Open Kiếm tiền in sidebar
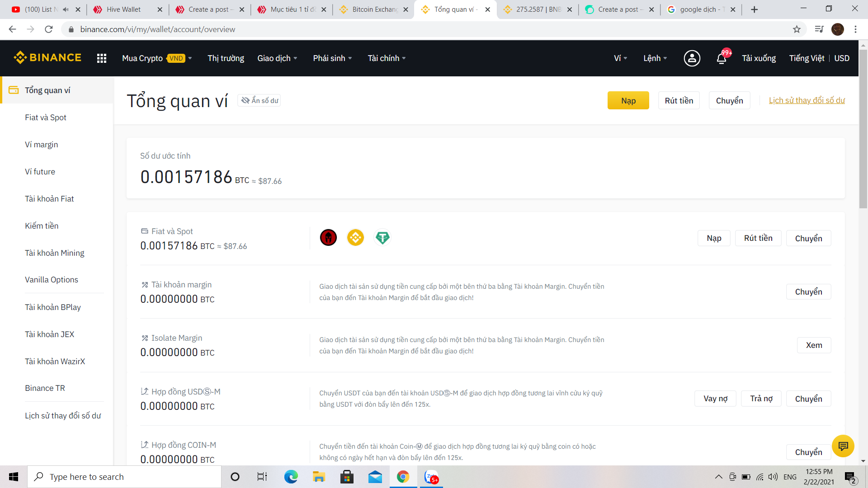The height and width of the screenshot is (488, 868). (x=57, y=225)
